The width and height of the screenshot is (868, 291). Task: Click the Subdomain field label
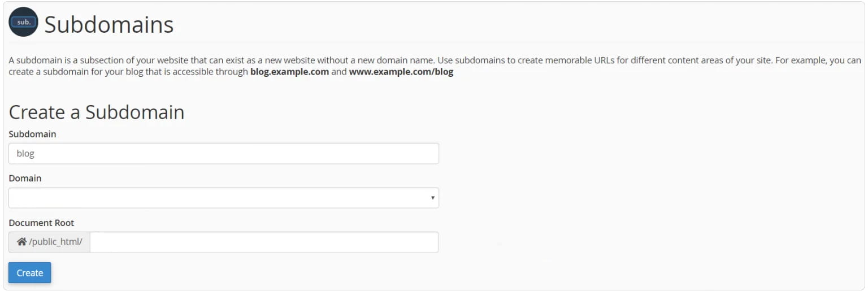tap(32, 134)
